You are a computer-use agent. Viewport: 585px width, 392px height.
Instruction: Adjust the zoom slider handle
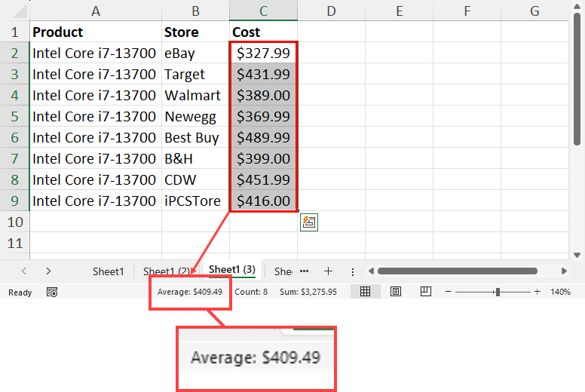pyautogui.click(x=498, y=292)
